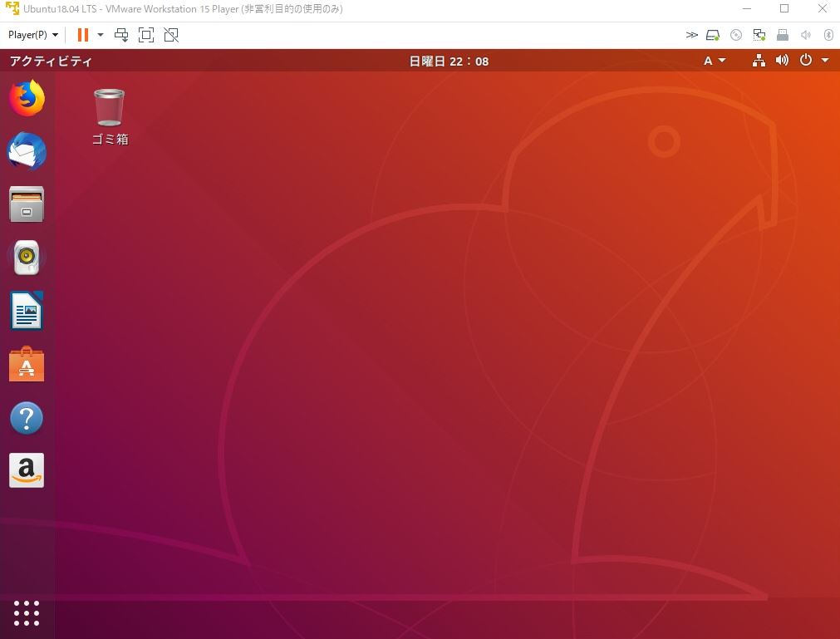Pause the virtual machine with the orange pause icon
Viewport: 840px width, 639px height.
pyautogui.click(x=83, y=35)
